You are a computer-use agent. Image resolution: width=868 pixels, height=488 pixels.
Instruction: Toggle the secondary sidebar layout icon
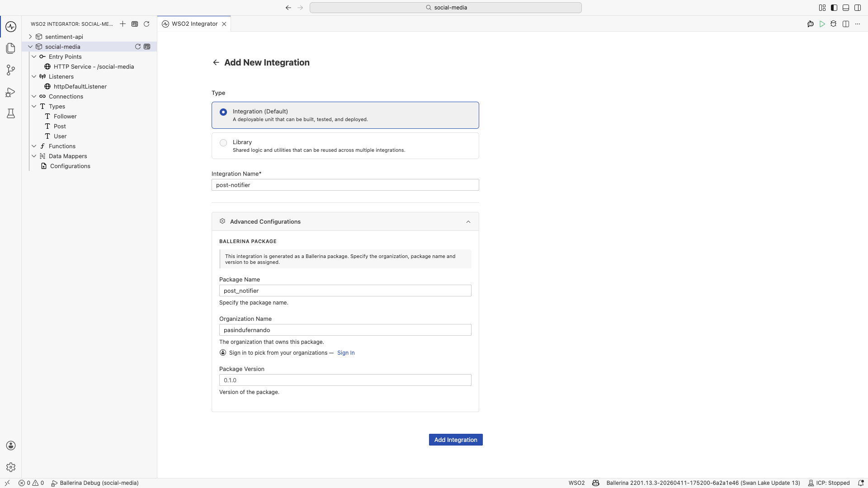coord(858,8)
